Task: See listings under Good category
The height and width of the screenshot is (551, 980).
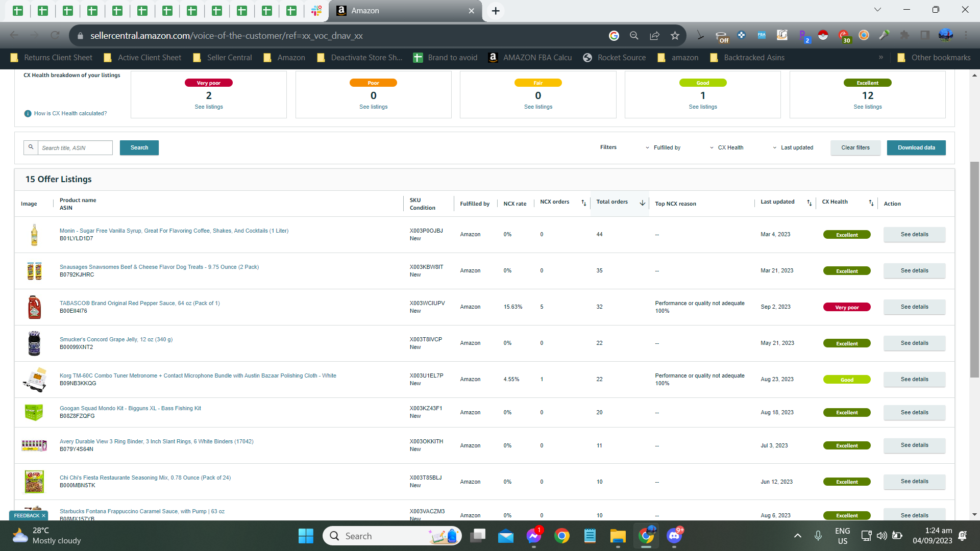Action: 703,107
